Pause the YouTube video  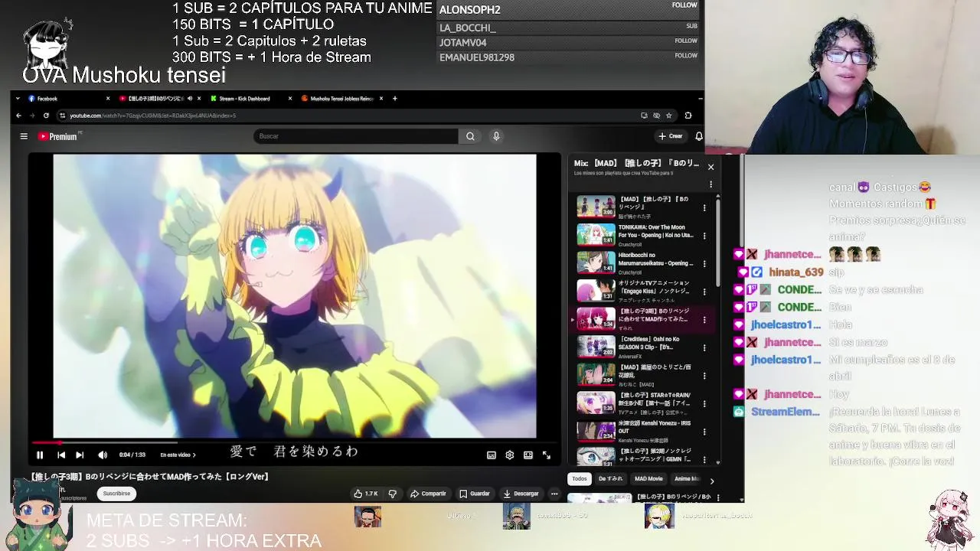40,455
